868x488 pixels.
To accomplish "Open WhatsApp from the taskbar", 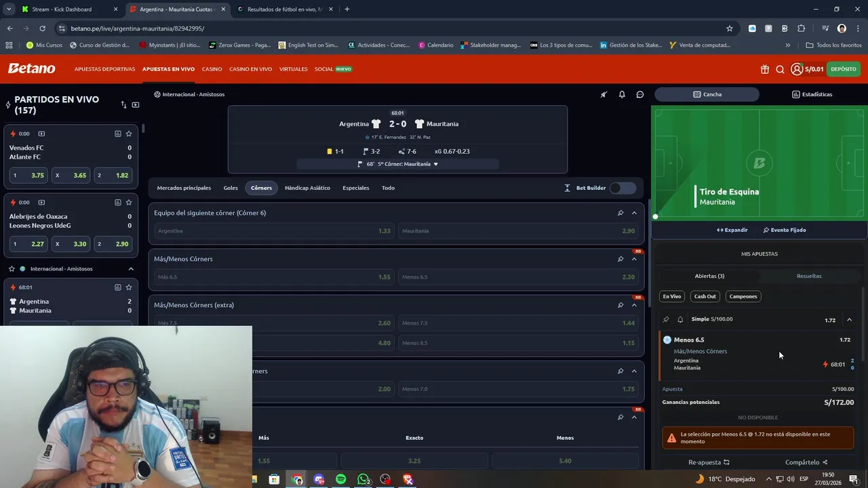I will [363, 479].
